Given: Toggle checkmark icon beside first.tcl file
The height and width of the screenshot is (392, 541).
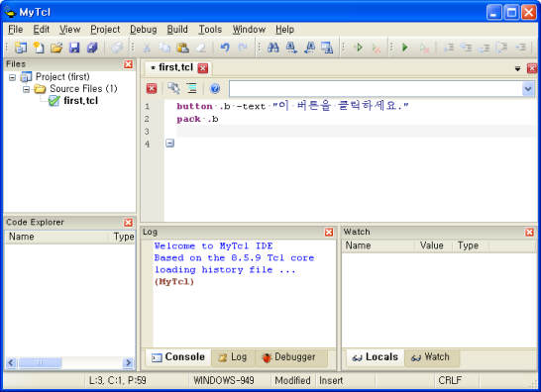Looking at the screenshot, I should 54,101.
